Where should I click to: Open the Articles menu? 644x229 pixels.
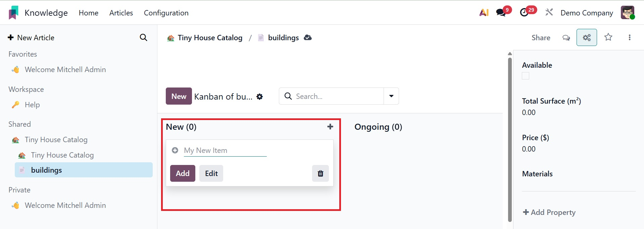coord(121,13)
